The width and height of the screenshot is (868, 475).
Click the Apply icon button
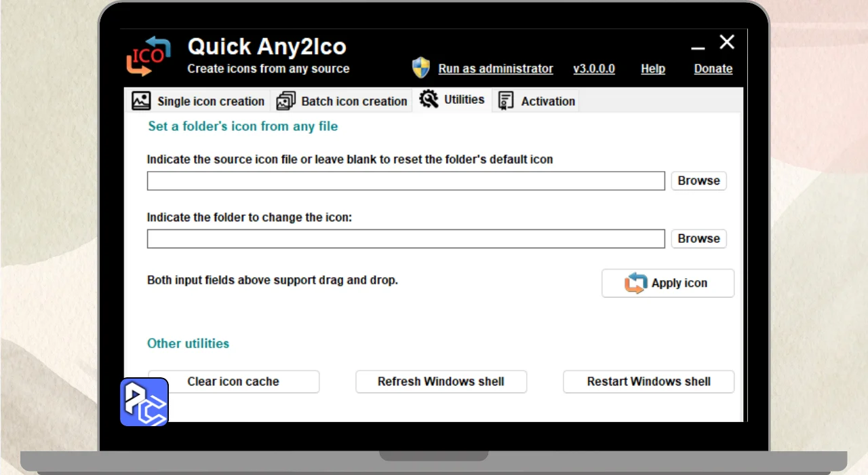tap(668, 283)
